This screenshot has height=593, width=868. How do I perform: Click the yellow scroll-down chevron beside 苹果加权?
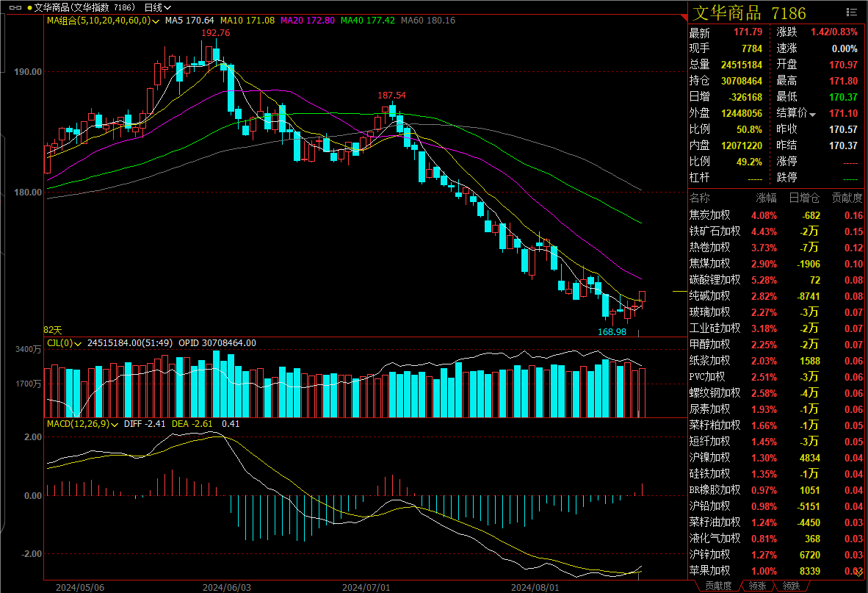tap(858, 572)
